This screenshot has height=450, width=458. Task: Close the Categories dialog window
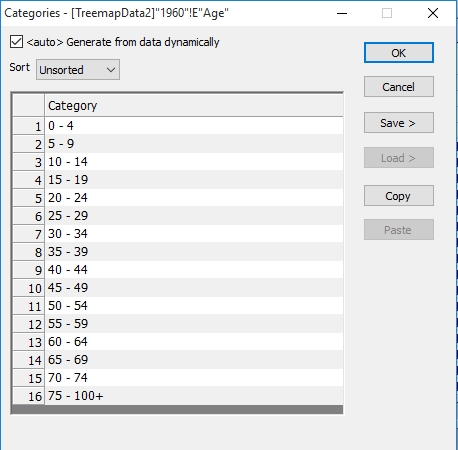click(433, 13)
